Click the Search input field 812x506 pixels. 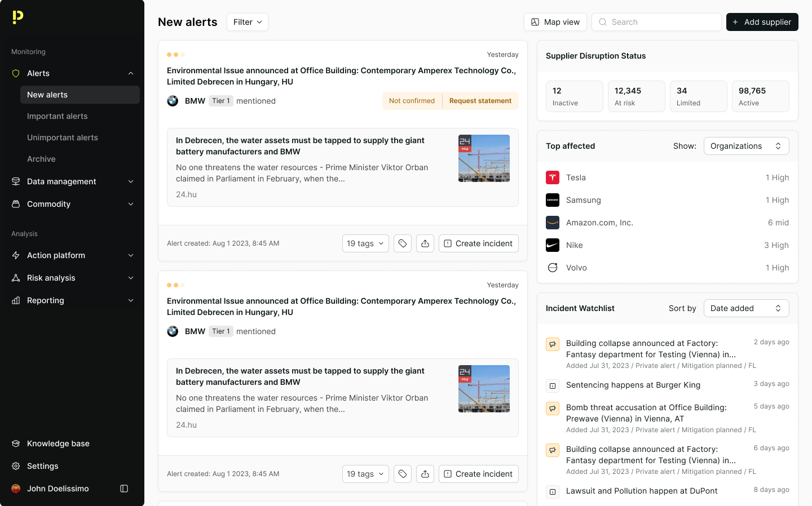click(x=656, y=22)
